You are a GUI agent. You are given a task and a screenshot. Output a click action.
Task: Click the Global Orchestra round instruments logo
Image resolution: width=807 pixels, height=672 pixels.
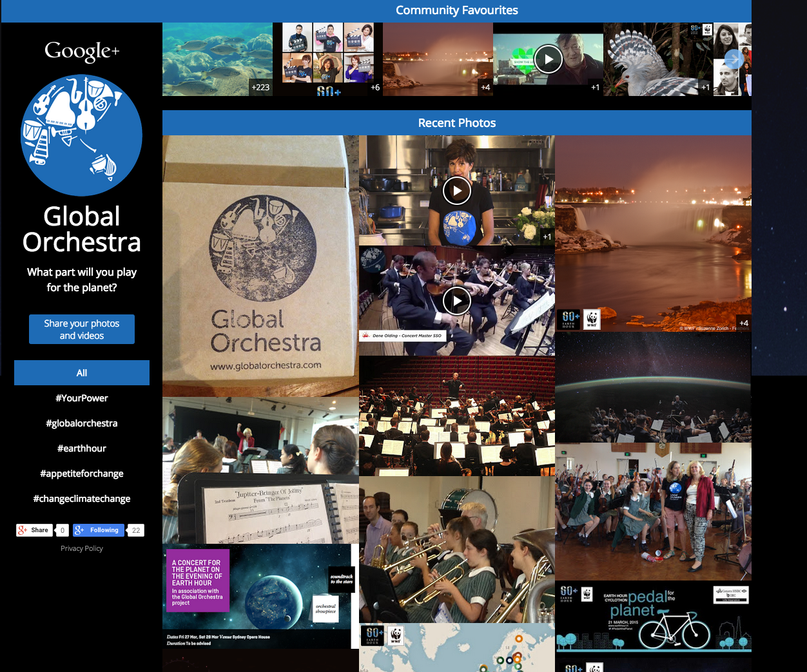pyautogui.click(x=82, y=135)
